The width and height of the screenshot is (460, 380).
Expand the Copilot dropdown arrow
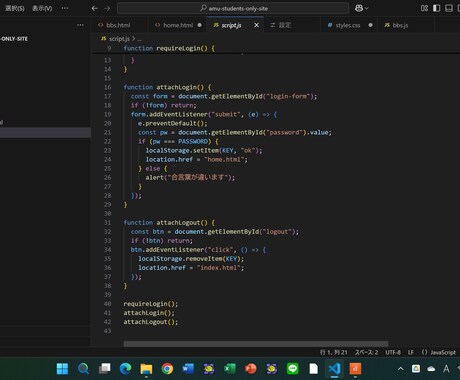(367, 8)
